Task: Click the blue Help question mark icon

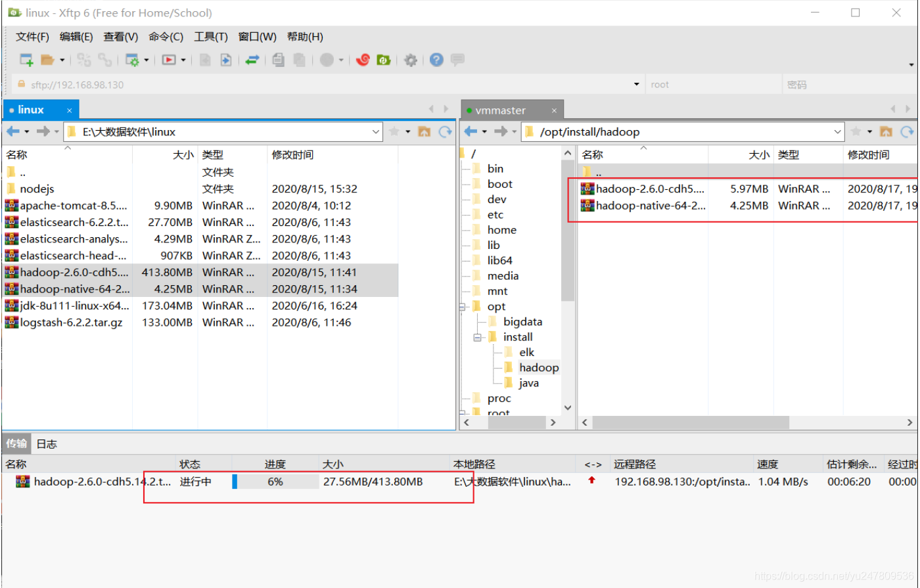Action: pyautogui.click(x=436, y=60)
